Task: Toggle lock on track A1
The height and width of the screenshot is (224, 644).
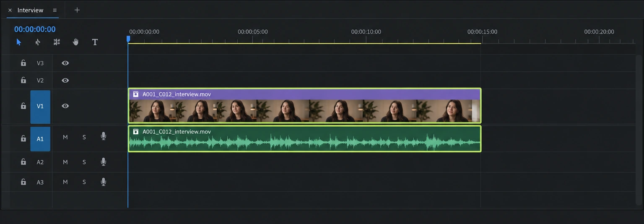Action: 23,138
